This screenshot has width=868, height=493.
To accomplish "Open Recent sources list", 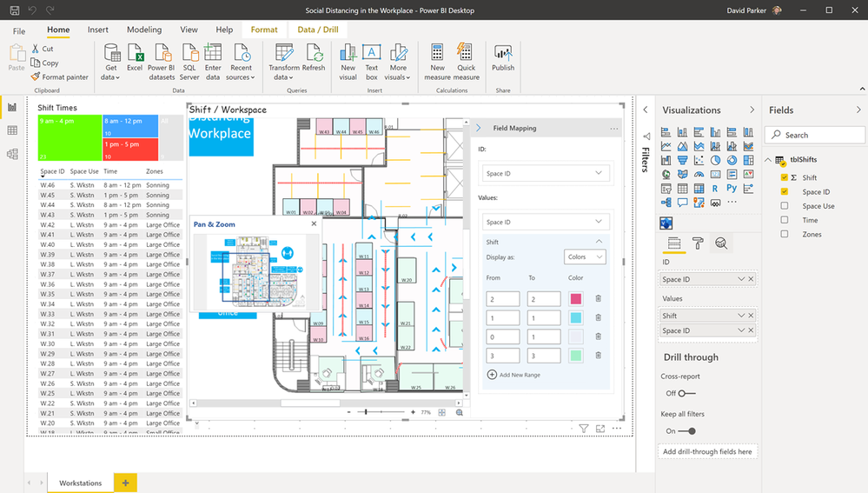I will coord(241,62).
